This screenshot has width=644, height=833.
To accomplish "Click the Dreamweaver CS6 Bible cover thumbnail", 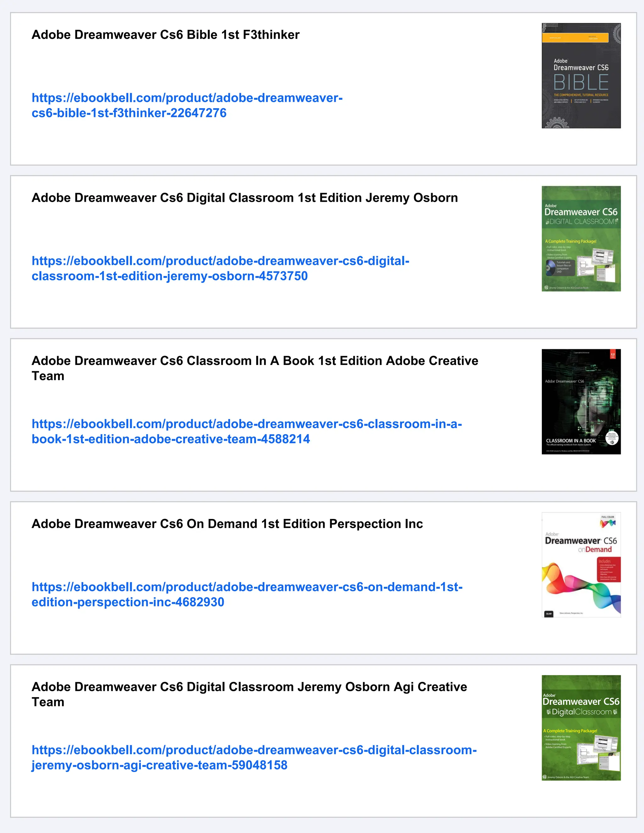I will [581, 75].
